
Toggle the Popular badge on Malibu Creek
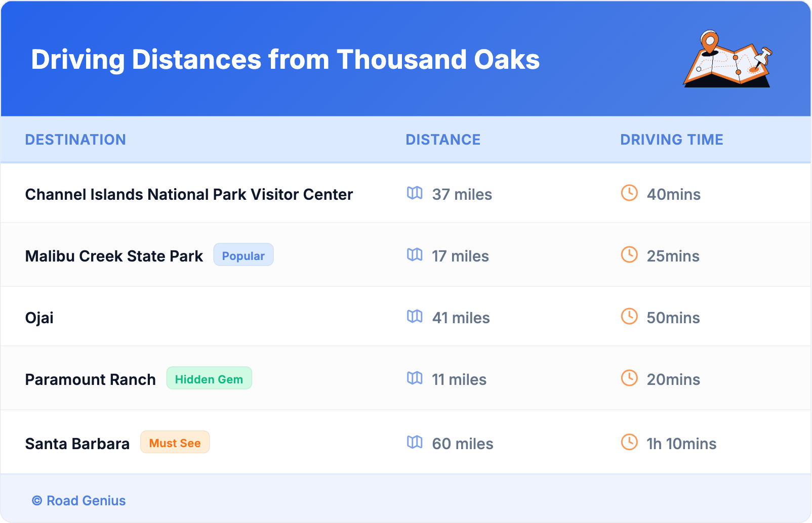click(x=243, y=255)
